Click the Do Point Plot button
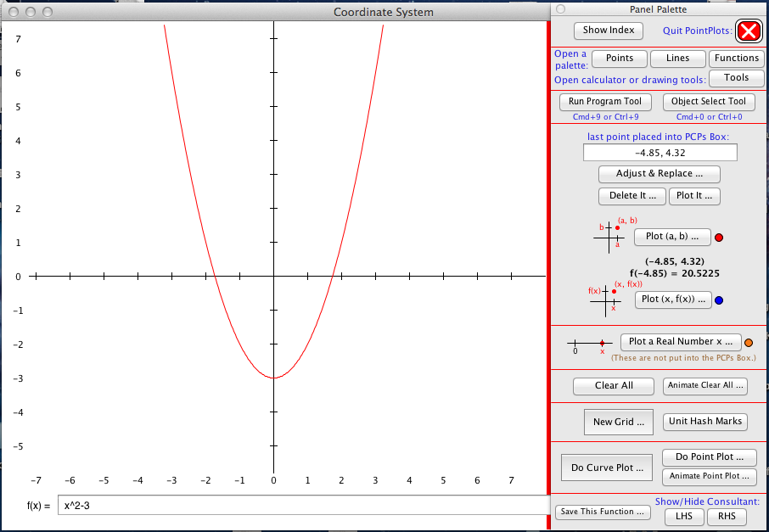This screenshot has width=769, height=532. point(710,457)
